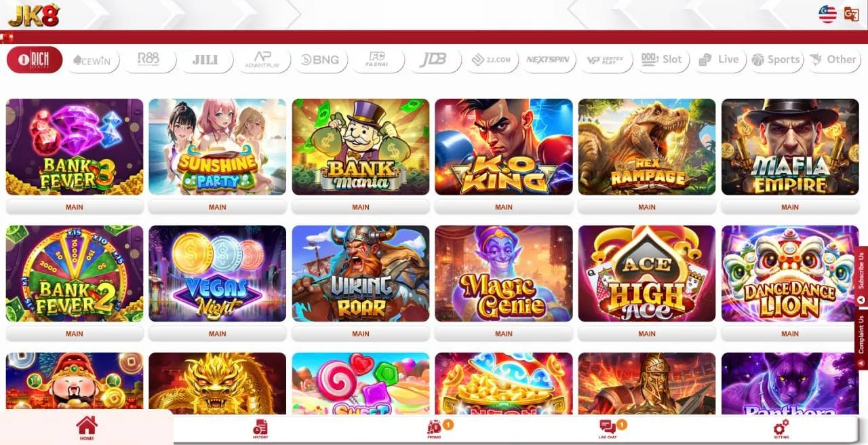Screen dimensions: 868x445
Task: Click MAIN button under Magic Genie
Action: (504, 334)
